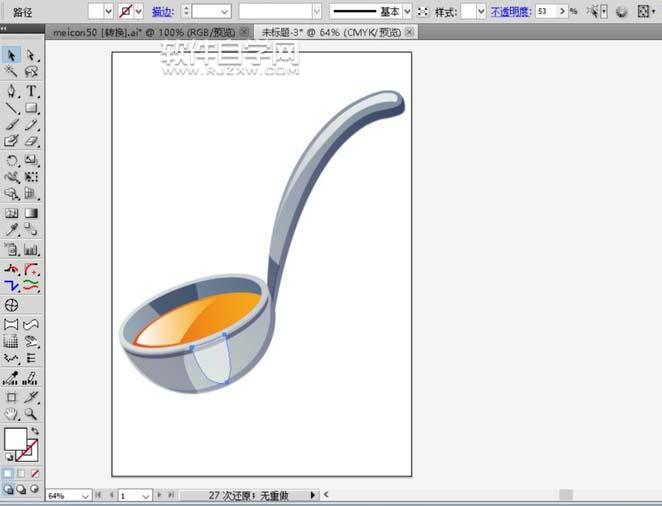Image resolution: width=662 pixels, height=506 pixels.
Task: Select the Shape Builder tool
Action: pyautogui.click(x=11, y=194)
